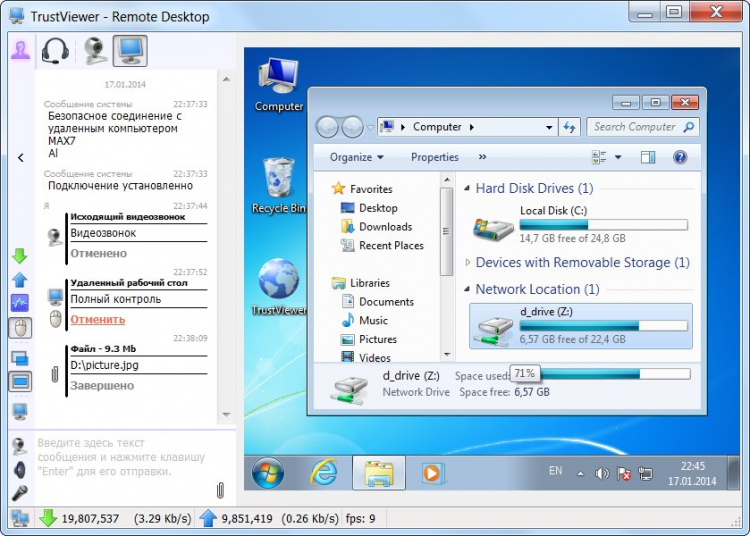Click the change view icon
Viewport: 750px width, 536px height.
click(x=599, y=157)
